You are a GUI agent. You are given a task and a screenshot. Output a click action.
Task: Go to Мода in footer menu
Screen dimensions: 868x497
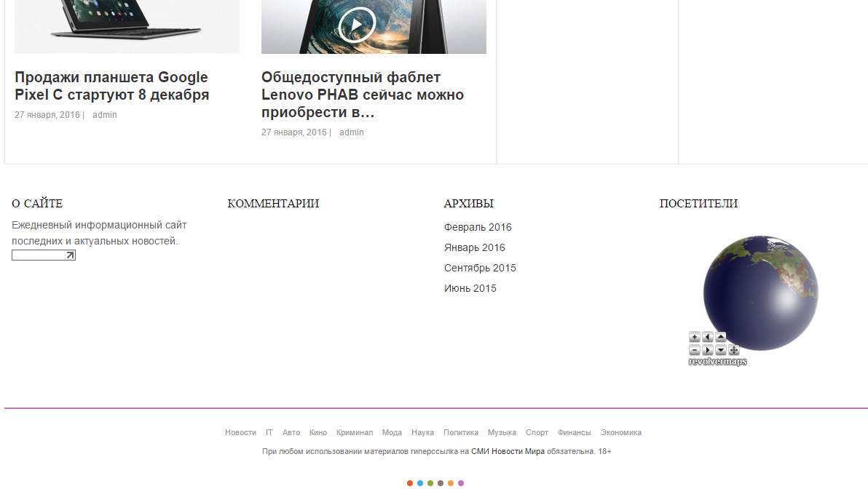click(392, 432)
